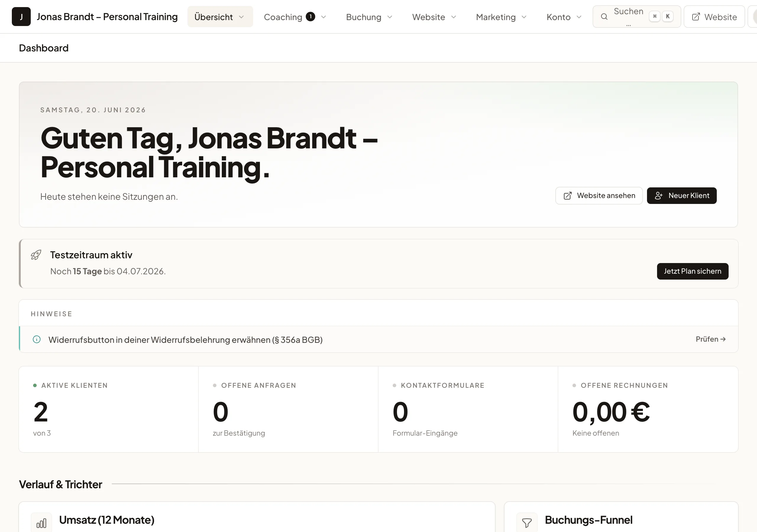Click the K shortcut key badge in search
Image resolution: width=757 pixels, height=532 pixels.
668,17
